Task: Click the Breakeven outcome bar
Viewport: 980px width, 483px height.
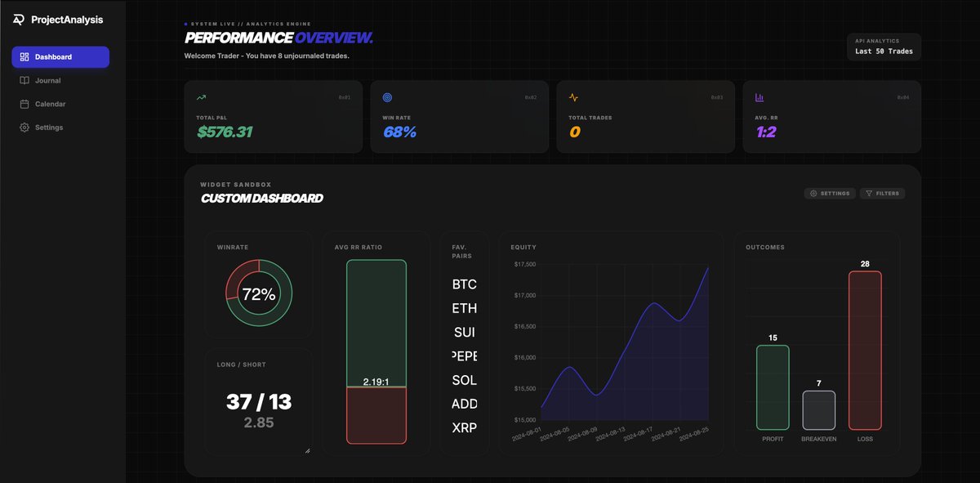Action: (819, 410)
